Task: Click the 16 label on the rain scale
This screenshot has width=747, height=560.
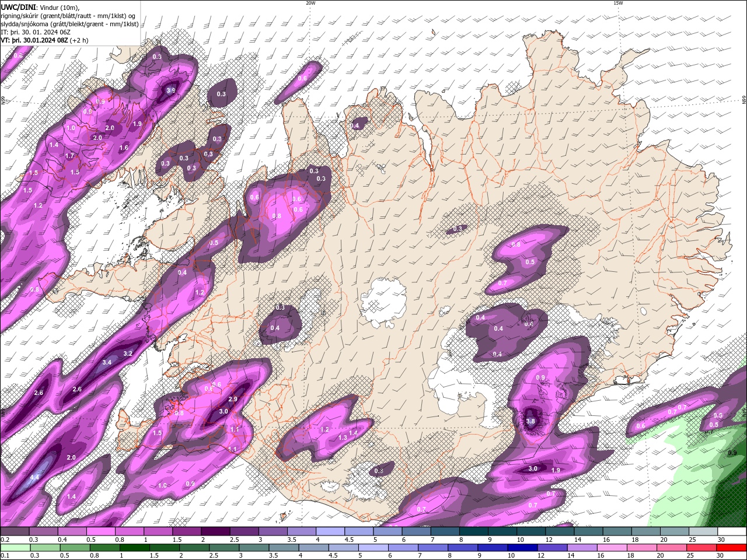Action: [601, 556]
